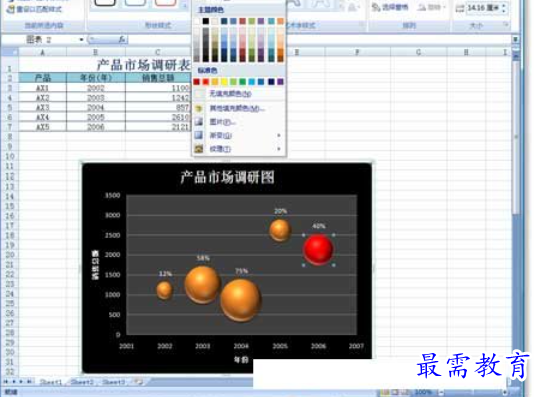Choose the standard light blue color swatch
This screenshot has width=538, height=397.
click(252, 82)
